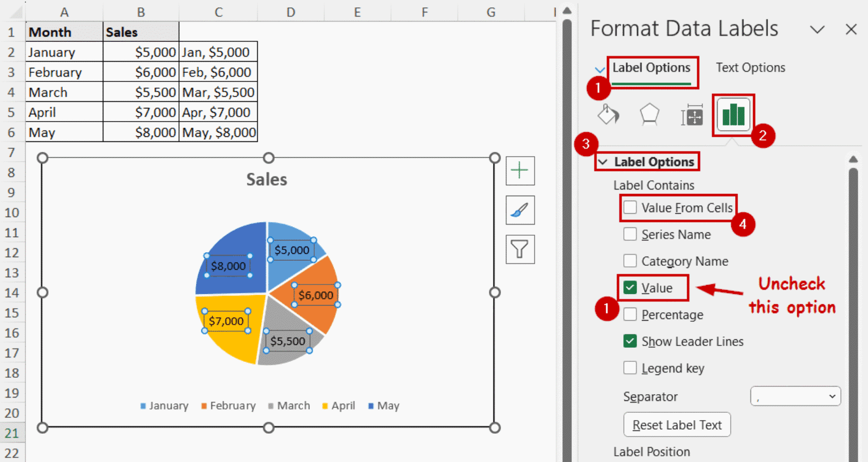Click the Reset Label Text button
Image resolution: width=868 pixels, height=462 pixels.
tap(676, 425)
